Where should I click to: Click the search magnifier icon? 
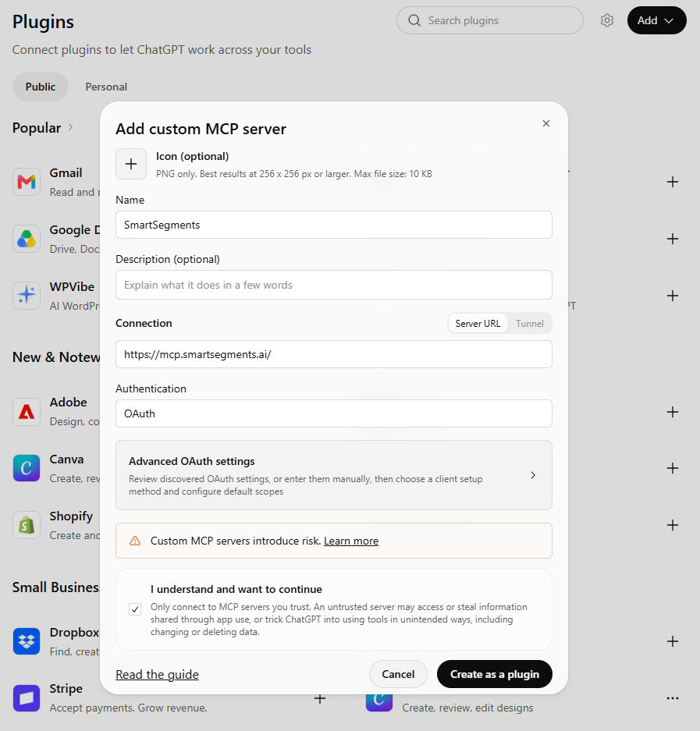click(x=414, y=20)
